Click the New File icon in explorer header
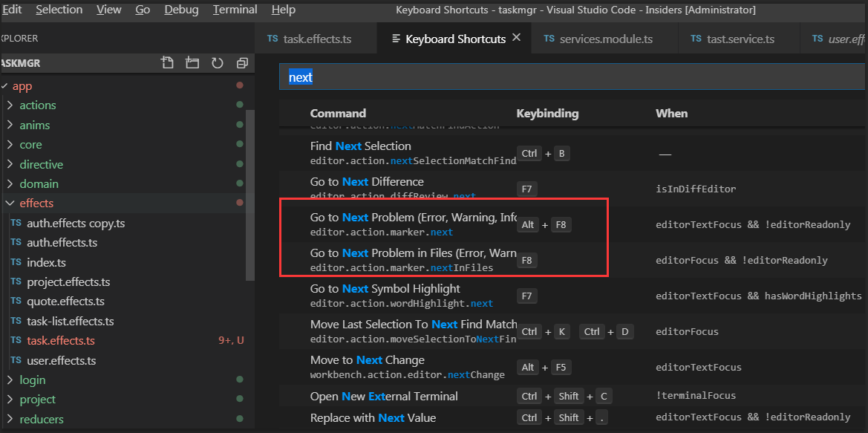Viewport: 868px width, 433px height. click(x=167, y=62)
